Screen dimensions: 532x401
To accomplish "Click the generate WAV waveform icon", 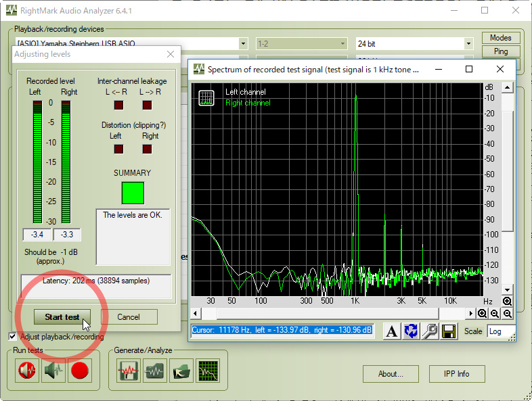I will pyautogui.click(x=128, y=371).
